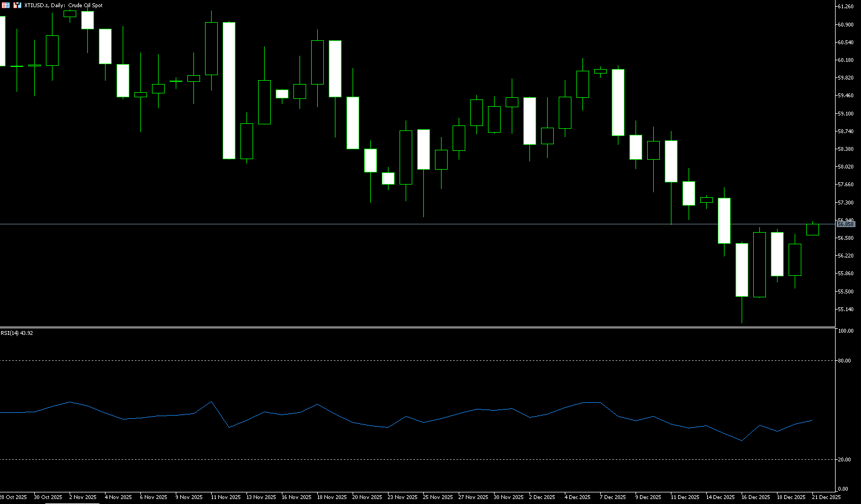Select the latest candle on 21 Dec 2025
Viewport: 861px width, 504px height.
(x=812, y=229)
